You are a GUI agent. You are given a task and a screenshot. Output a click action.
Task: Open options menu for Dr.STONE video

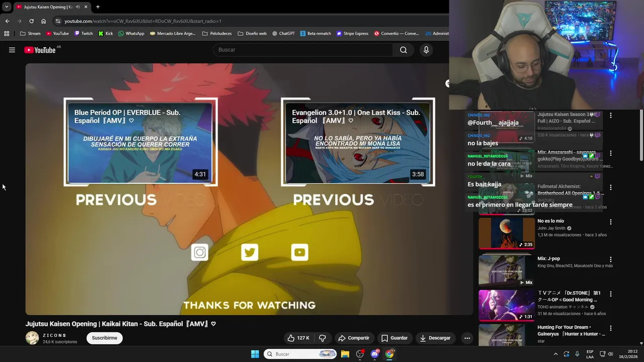tap(611, 294)
